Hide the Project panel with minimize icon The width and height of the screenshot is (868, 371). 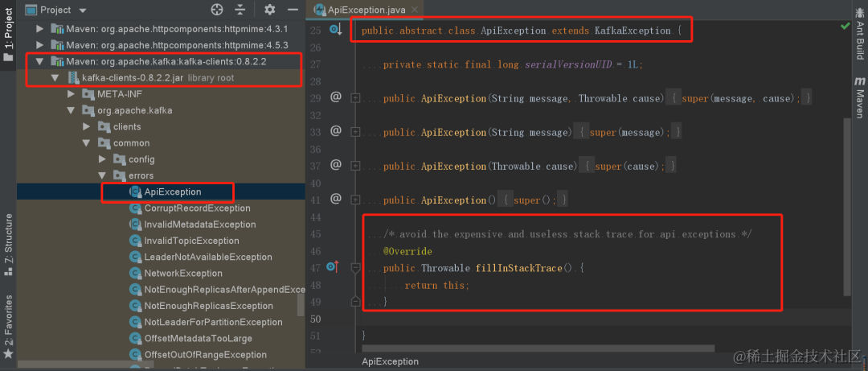pos(293,10)
